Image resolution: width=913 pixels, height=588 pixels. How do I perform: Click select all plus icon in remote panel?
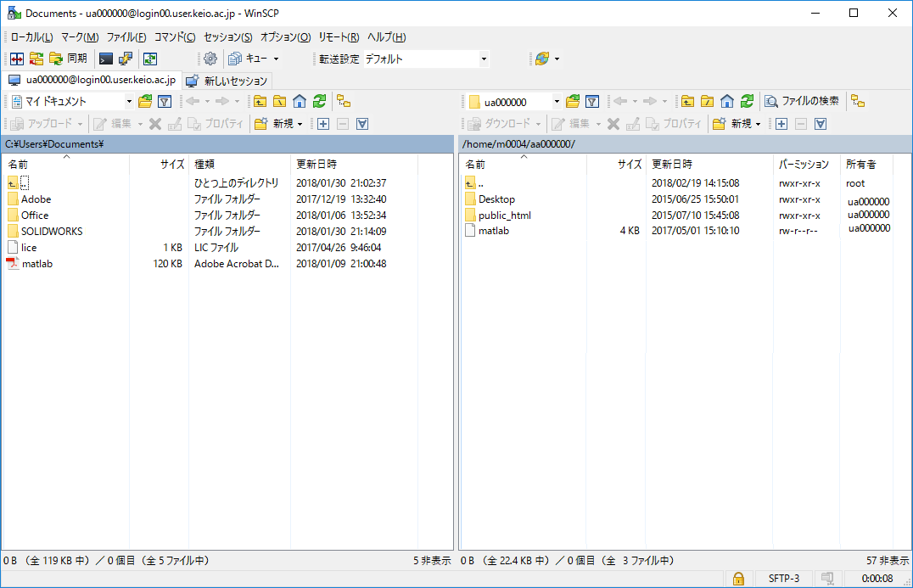[x=781, y=124]
